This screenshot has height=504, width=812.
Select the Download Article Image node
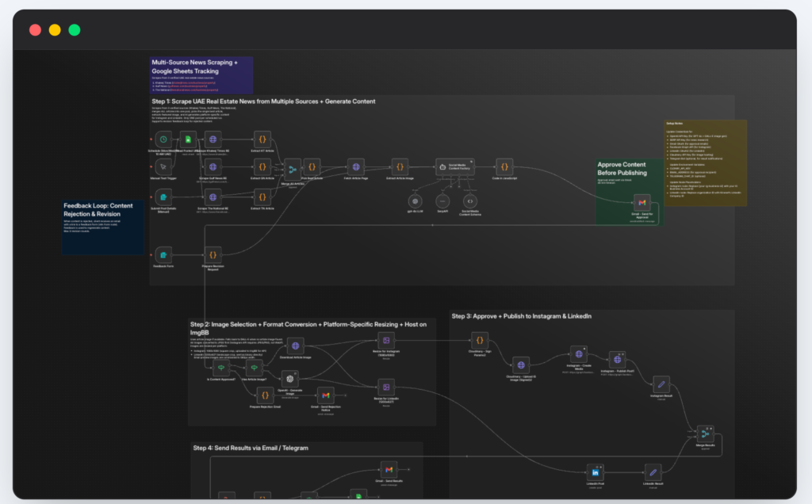pyautogui.click(x=296, y=346)
